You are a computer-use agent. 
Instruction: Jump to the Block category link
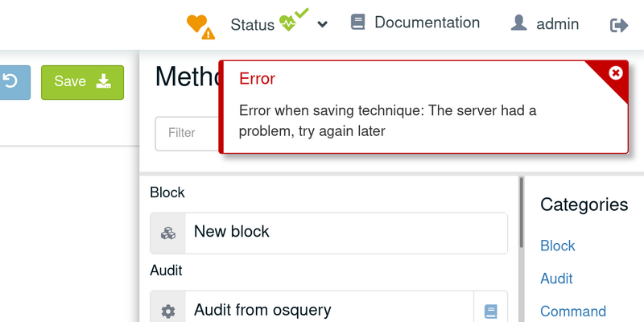pos(557,246)
